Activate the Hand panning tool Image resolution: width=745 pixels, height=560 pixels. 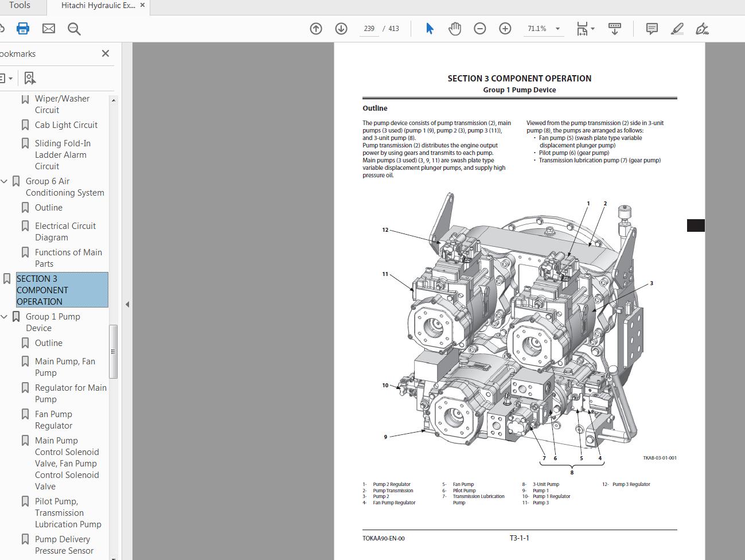[x=454, y=28]
